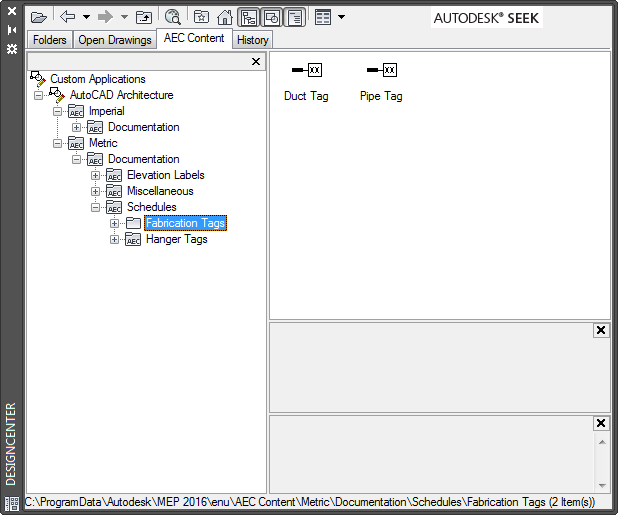The image size is (618, 515).
Task: Click the AEC icon beside Schedules
Action: tap(114, 207)
